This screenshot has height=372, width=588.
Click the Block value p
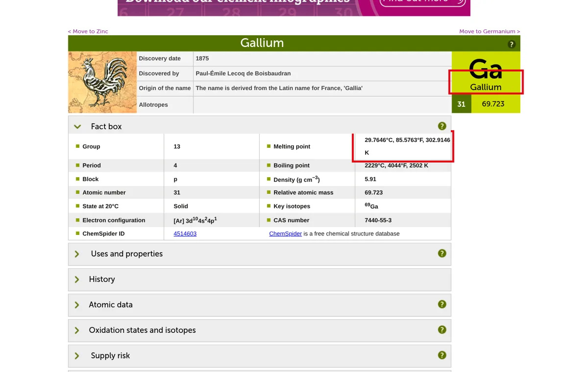point(175,179)
